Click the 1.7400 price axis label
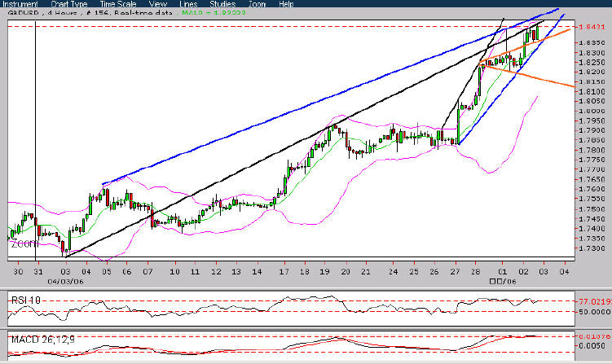This screenshot has width=612, height=364. point(592,228)
